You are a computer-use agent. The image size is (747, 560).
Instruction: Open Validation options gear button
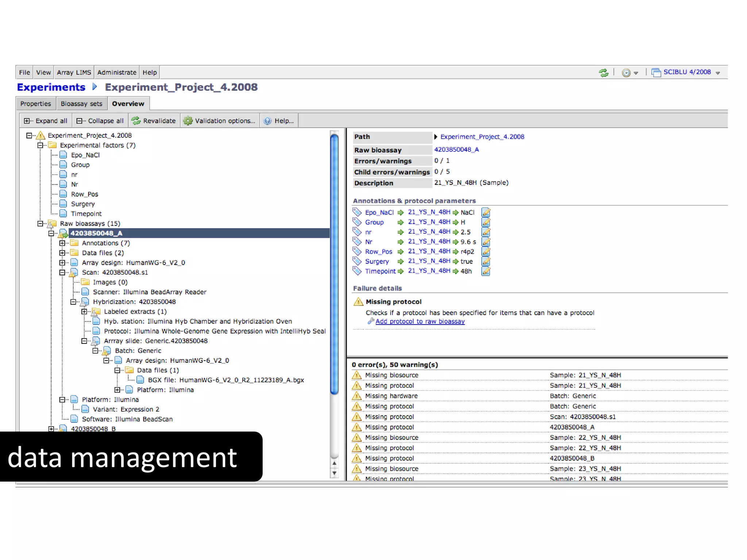(187, 121)
